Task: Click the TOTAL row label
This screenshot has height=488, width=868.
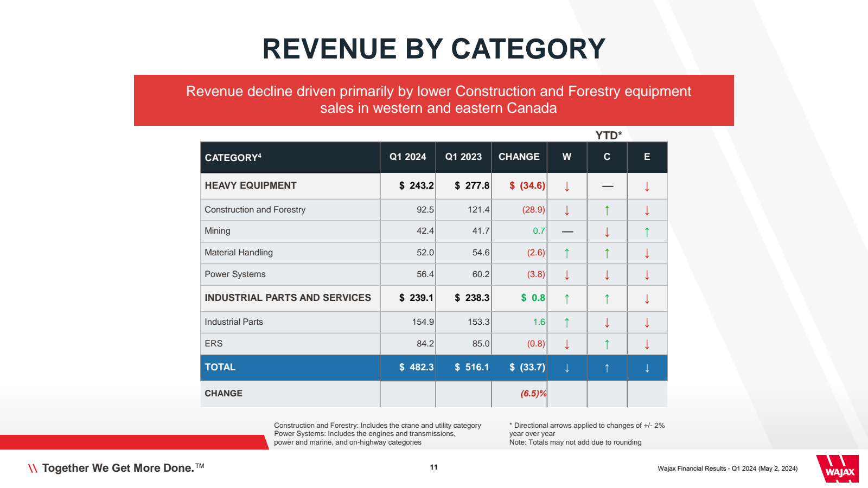Action: click(x=220, y=367)
